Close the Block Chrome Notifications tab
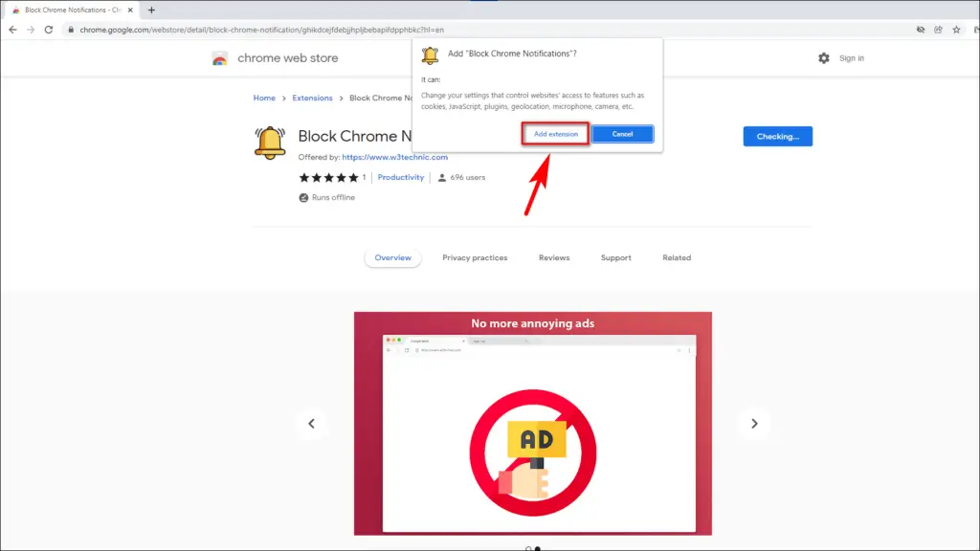Viewport: 980px width, 551px height. 130,10
